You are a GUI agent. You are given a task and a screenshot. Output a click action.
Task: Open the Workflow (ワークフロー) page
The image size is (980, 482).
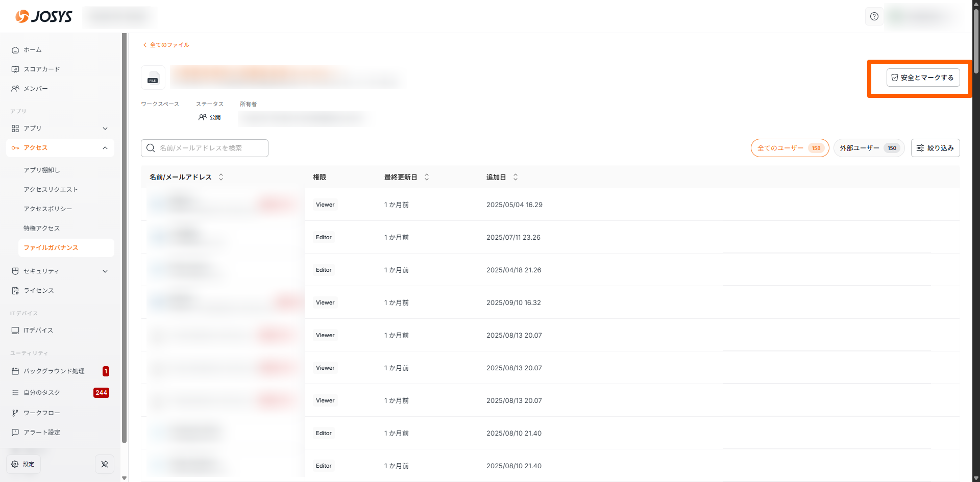41,413
